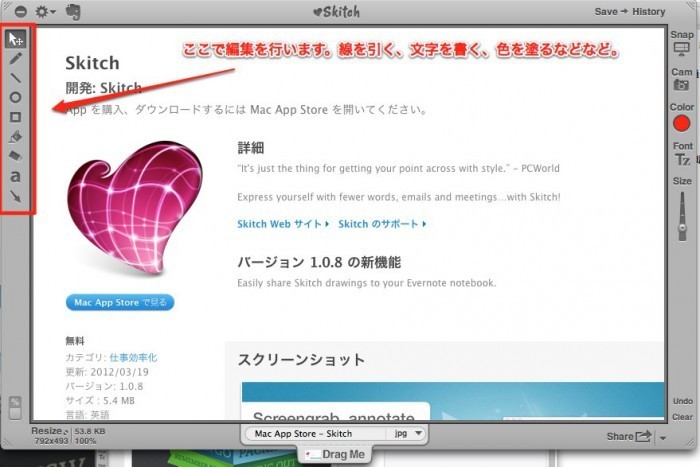Click the Share button
The height and width of the screenshot is (467, 700).
point(629,436)
